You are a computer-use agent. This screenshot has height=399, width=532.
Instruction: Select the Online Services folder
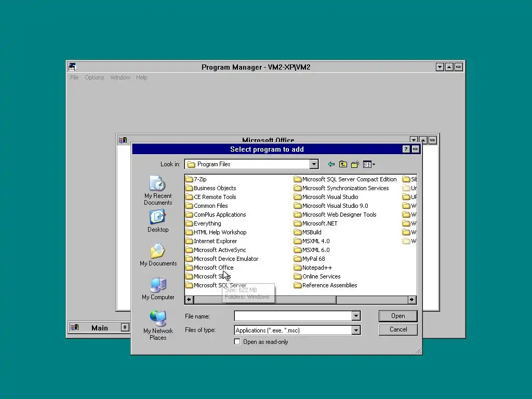[317, 276]
